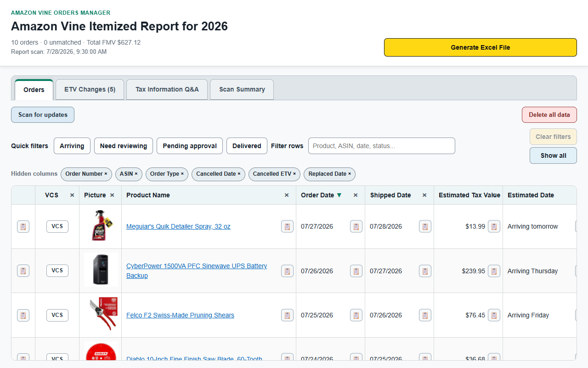Image resolution: width=588 pixels, height=368 pixels.
Task: Click Scan for updates
Action: coord(43,115)
